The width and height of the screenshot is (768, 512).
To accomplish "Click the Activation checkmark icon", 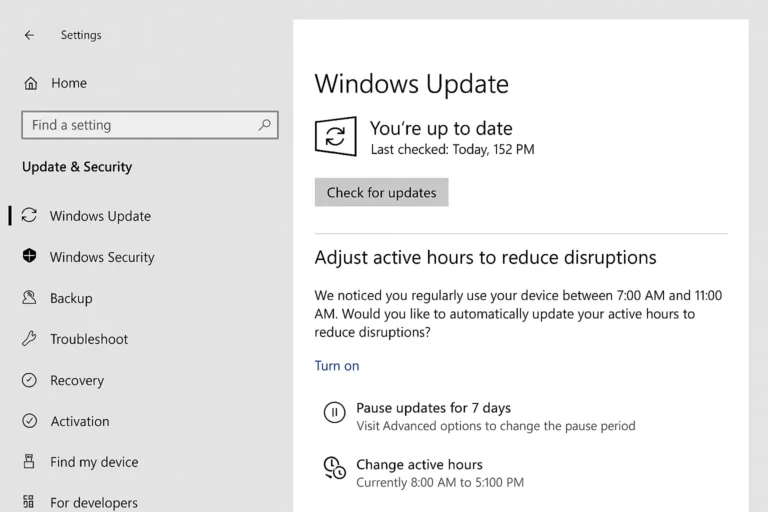I will (29, 421).
